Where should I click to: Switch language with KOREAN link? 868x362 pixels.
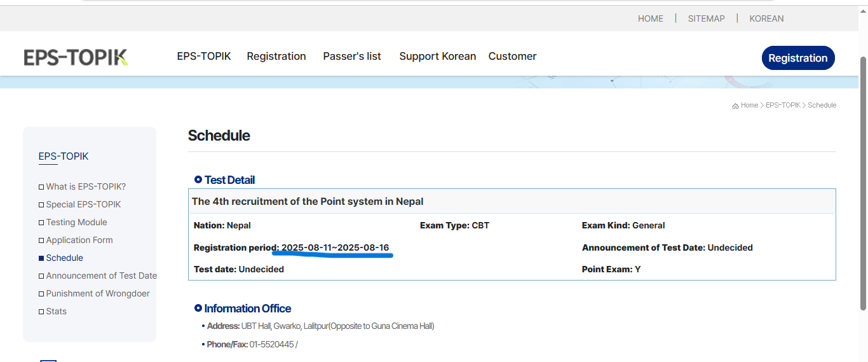click(766, 18)
